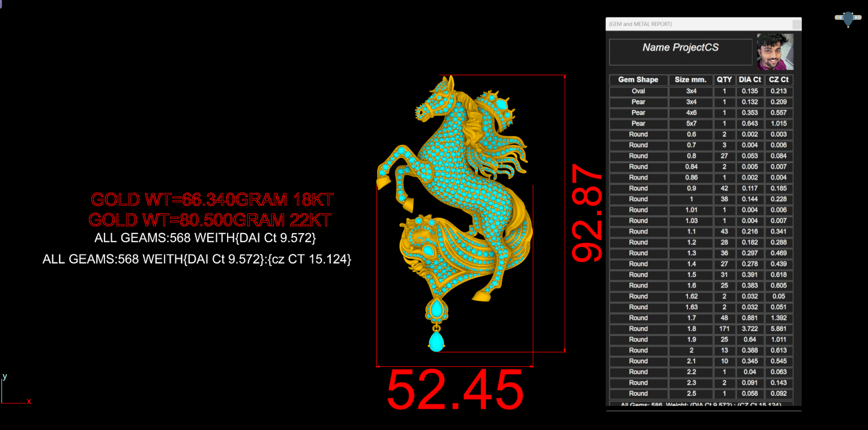Click the QTY value 13

point(724,351)
